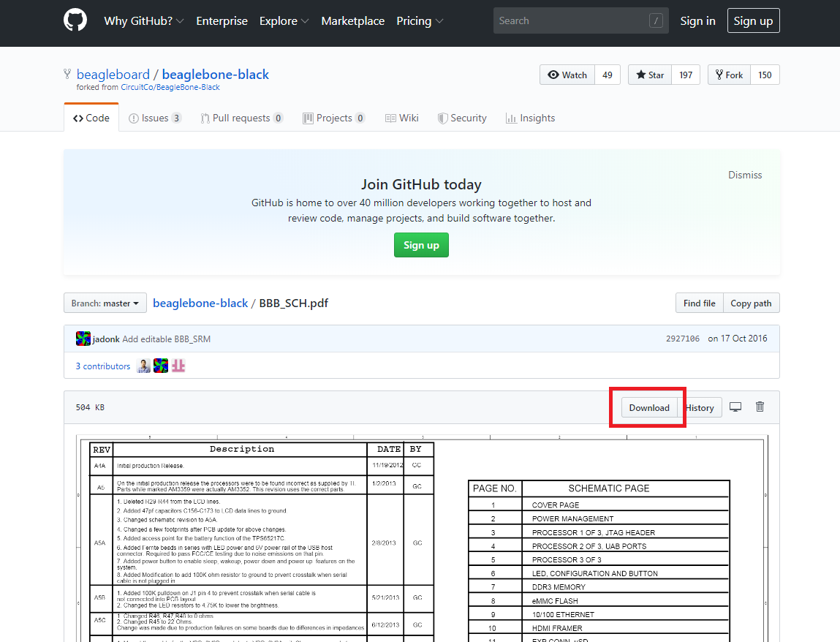Click the 'on 17 Oct 2016' commit date text
The image size is (840, 642).
coord(738,339)
